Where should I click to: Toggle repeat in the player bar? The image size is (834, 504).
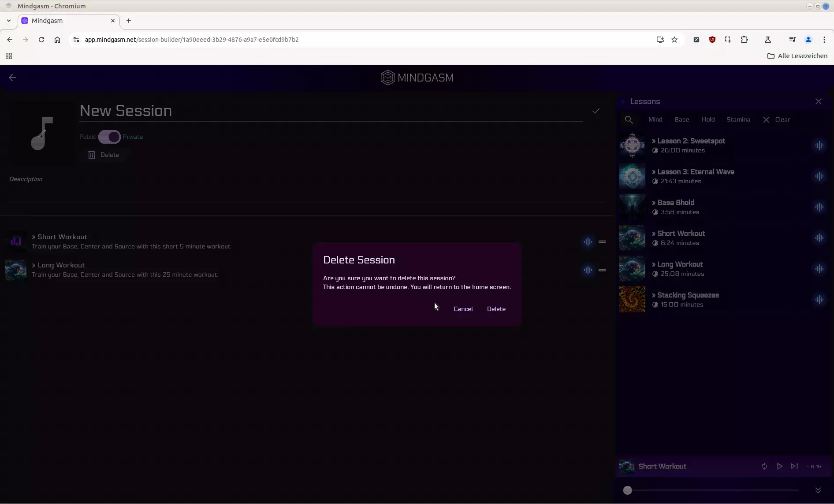pyautogui.click(x=764, y=467)
